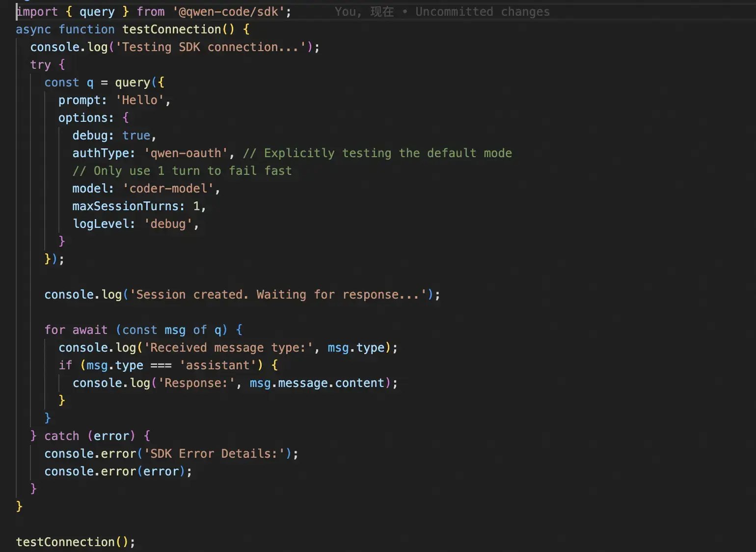Viewport: 756px width, 552px height.
Task: Click the 'Uncommitted changes' blame annotation
Action: [x=483, y=12]
